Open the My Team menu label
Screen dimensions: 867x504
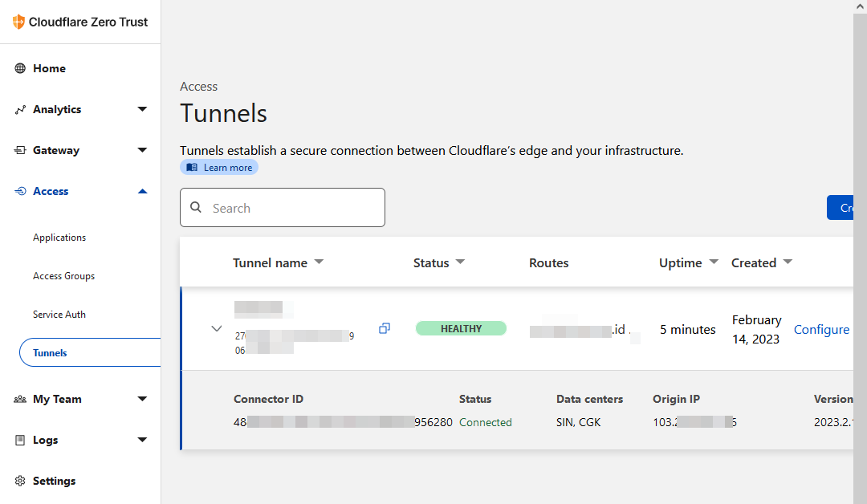tap(57, 399)
